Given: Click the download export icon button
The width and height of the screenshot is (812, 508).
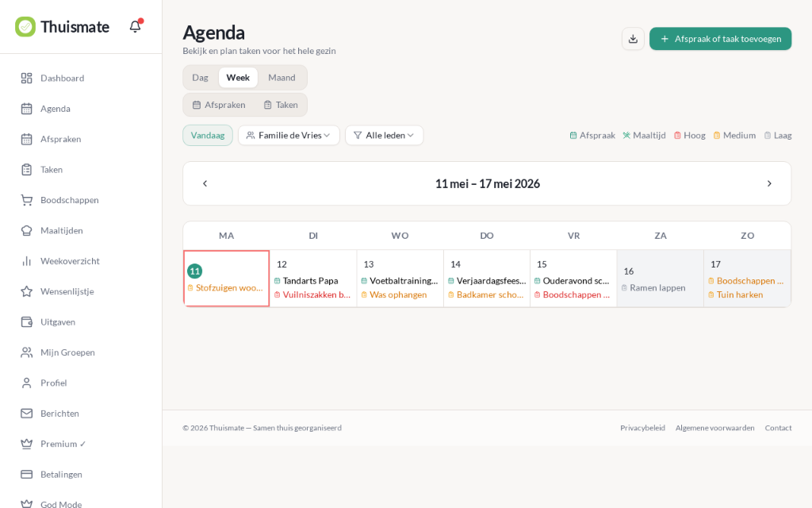Looking at the screenshot, I should coord(633,39).
